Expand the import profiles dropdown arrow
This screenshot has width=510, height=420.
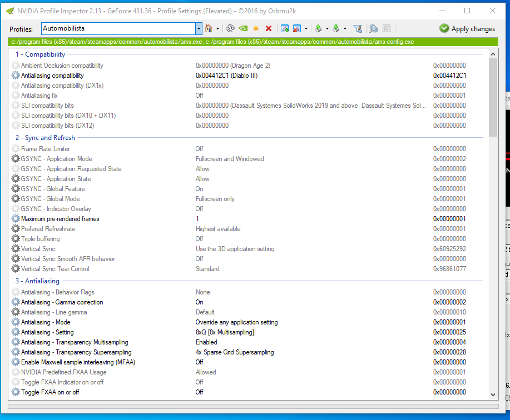[x=345, y=28]
